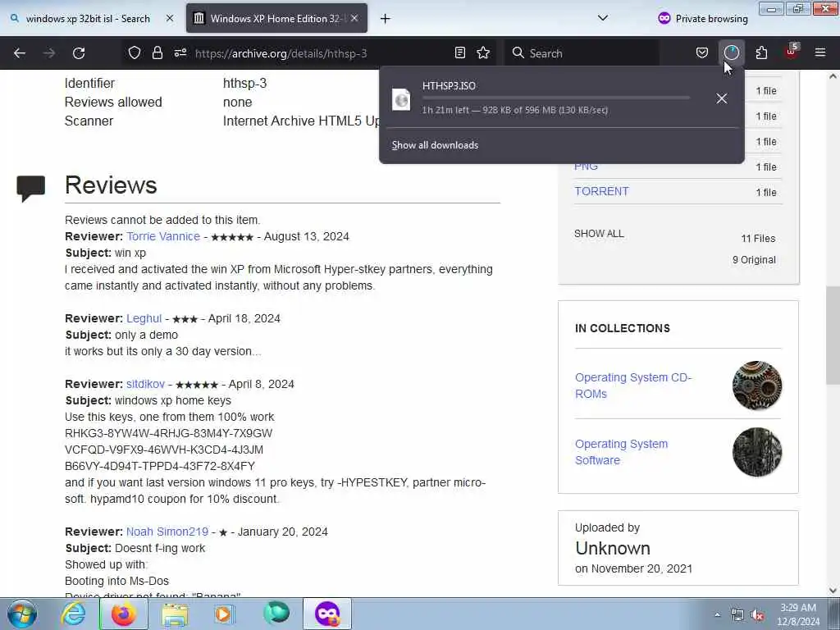Open the tracking protection shield icon
840x630 pixels.
click(135, 53)
